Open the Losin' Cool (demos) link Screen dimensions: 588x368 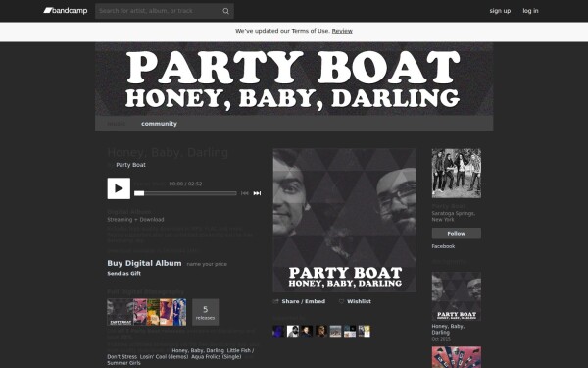coord(164,357)
